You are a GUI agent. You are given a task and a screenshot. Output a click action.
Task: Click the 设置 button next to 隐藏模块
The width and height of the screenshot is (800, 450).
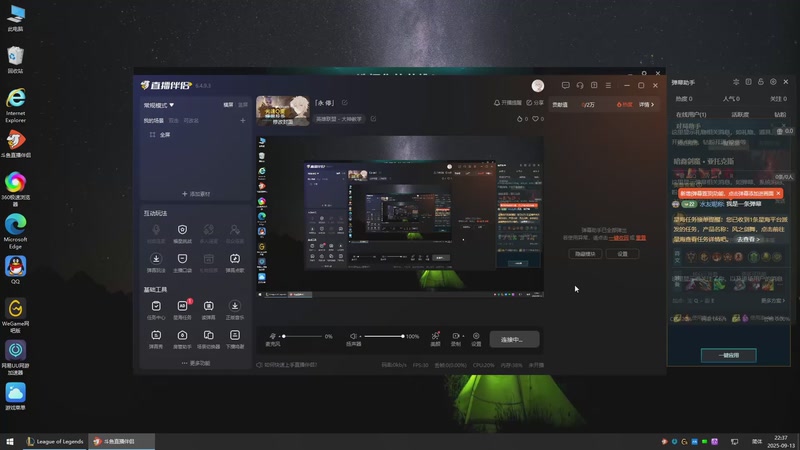coord(622,254)
